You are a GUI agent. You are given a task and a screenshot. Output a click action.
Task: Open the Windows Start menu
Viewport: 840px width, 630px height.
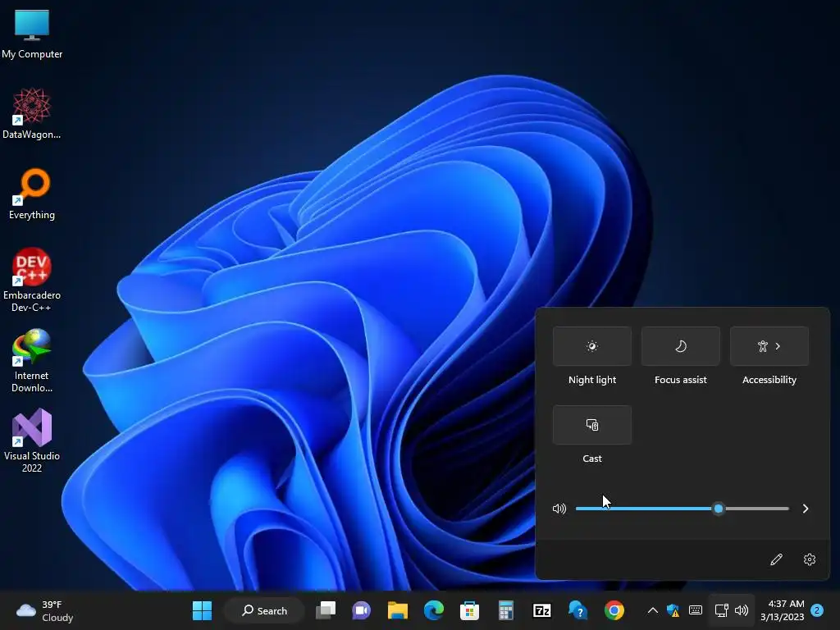coord(202,610)
